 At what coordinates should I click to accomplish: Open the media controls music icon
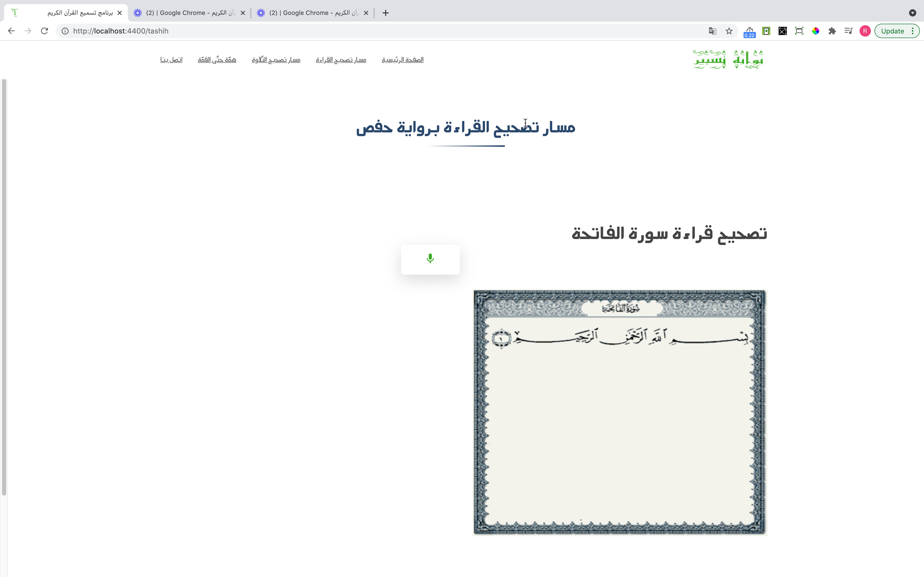tap(848, 31)
